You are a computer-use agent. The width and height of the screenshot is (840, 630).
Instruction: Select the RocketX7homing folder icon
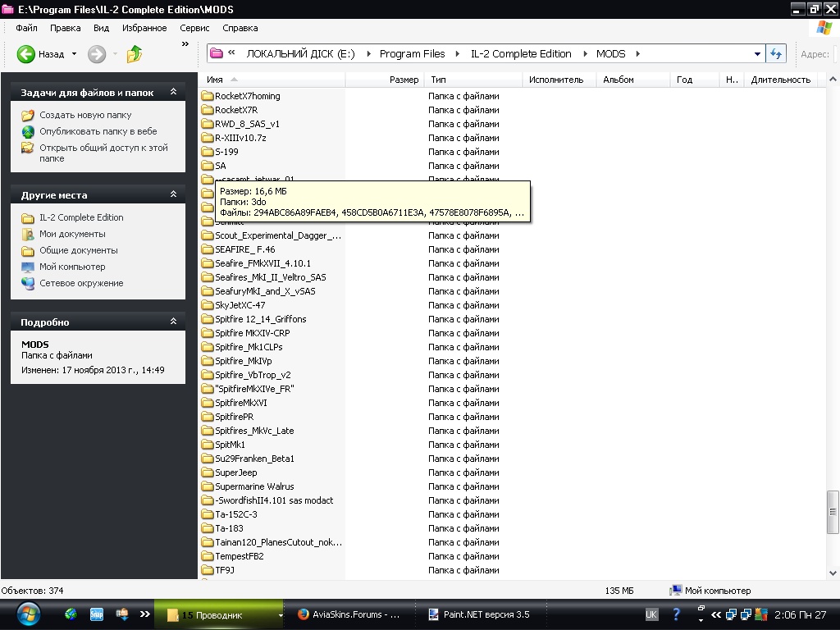[x=208, y=96]
